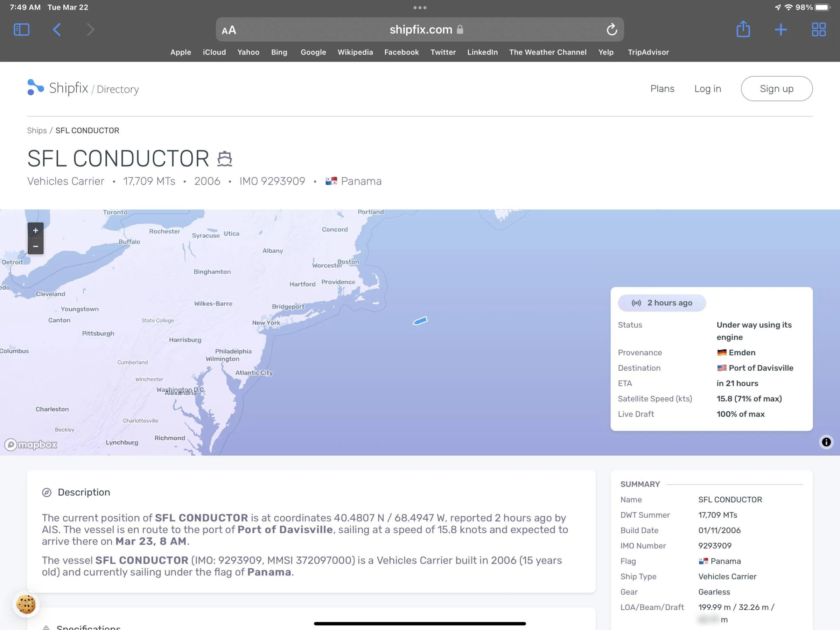Click the Boston map label
The image size is (840, 630).
348,262
